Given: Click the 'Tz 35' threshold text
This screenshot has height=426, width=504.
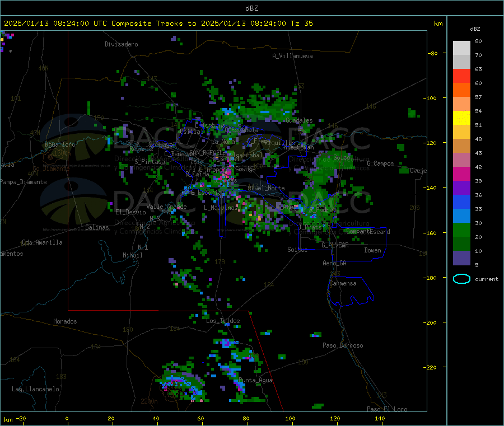Looking at the screenshot, I should [301, 24].
